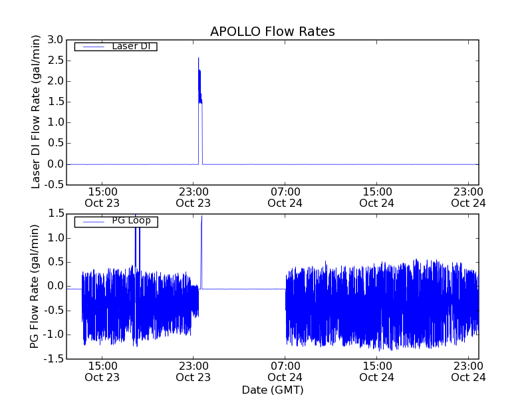
Task: Click the 1.0 tick on top chart
Action: 55,122
